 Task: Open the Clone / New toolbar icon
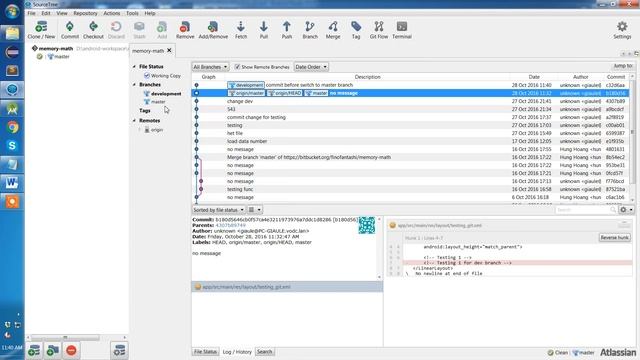(x=41, y=30)
